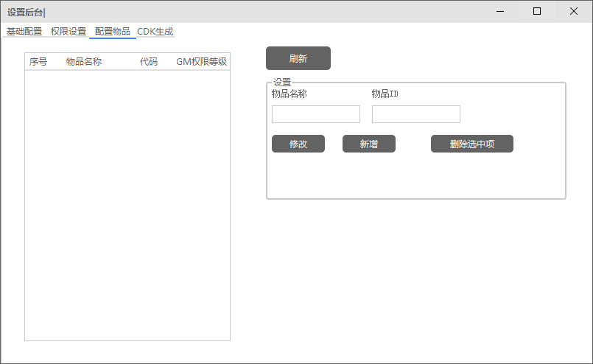This screenshot has height=364, width=593.
Task: Maximize the 设置后台 window
Action: tap(537, 11)
